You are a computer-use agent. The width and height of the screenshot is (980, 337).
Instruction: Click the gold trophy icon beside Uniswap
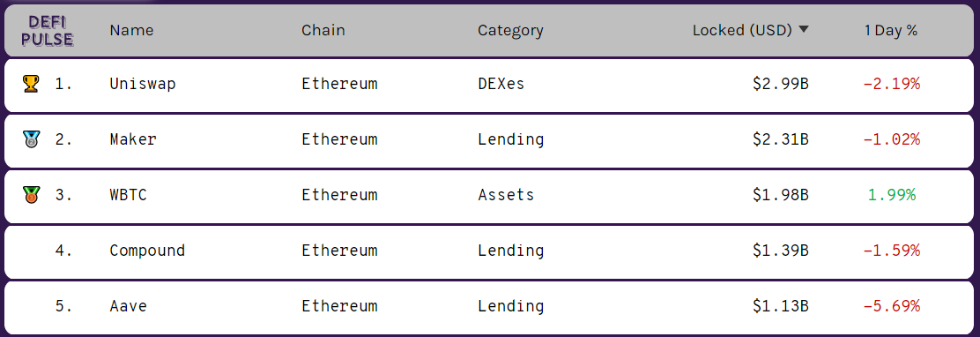[x=31, y=83]
